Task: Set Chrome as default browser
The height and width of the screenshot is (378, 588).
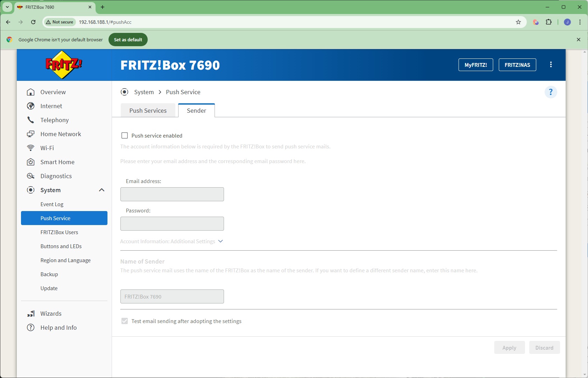Action: click(x=128, y=40)
